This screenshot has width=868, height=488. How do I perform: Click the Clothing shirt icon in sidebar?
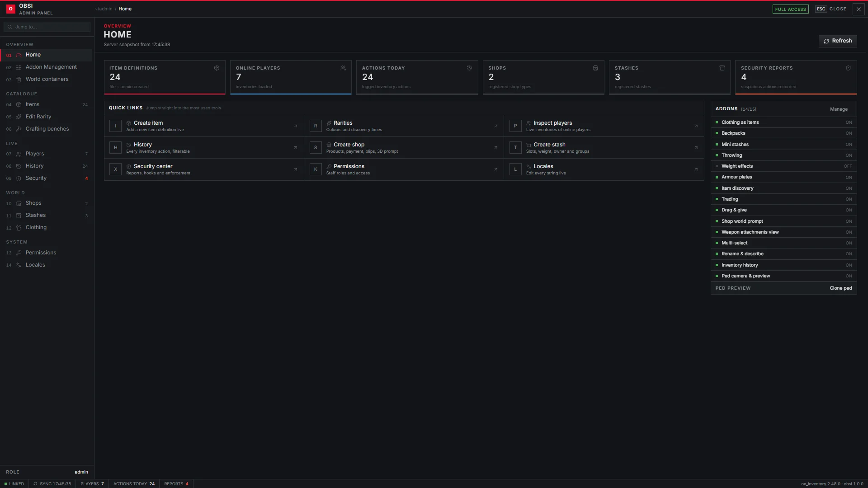19,228
